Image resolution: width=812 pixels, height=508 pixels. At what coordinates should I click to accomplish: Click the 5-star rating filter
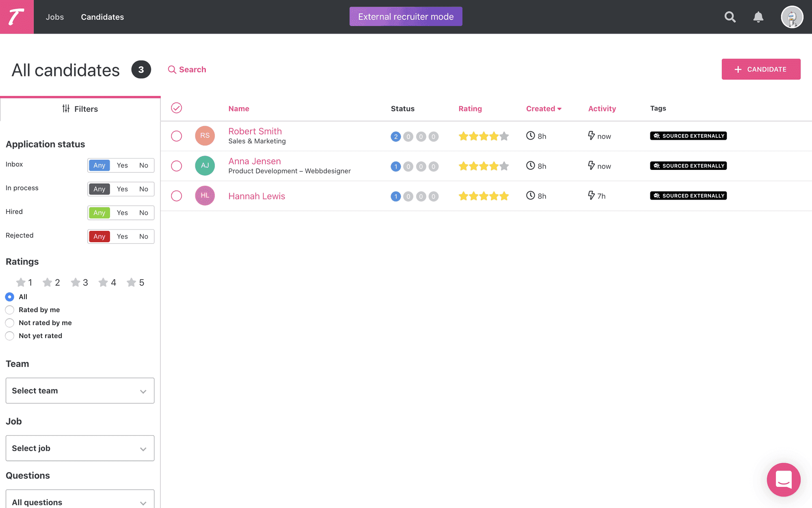[136, 282]
